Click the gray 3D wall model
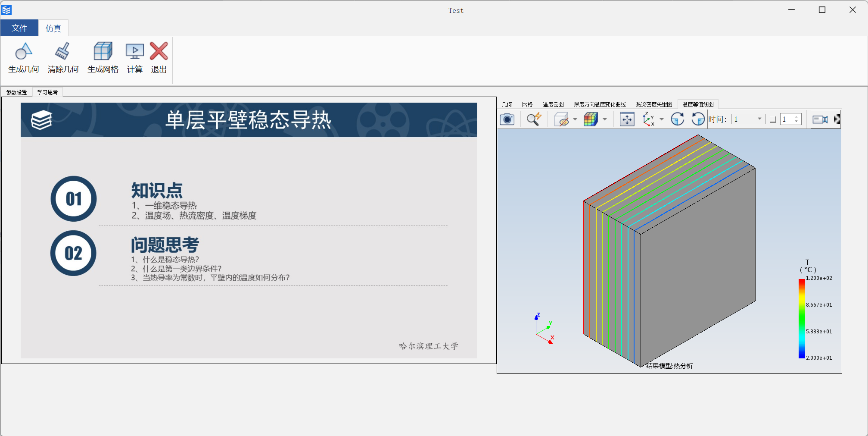Viewport: 868px width, 436px height. point(669,251)
